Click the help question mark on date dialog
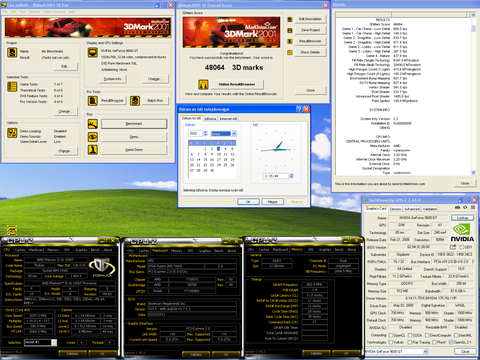 [299, 109]
